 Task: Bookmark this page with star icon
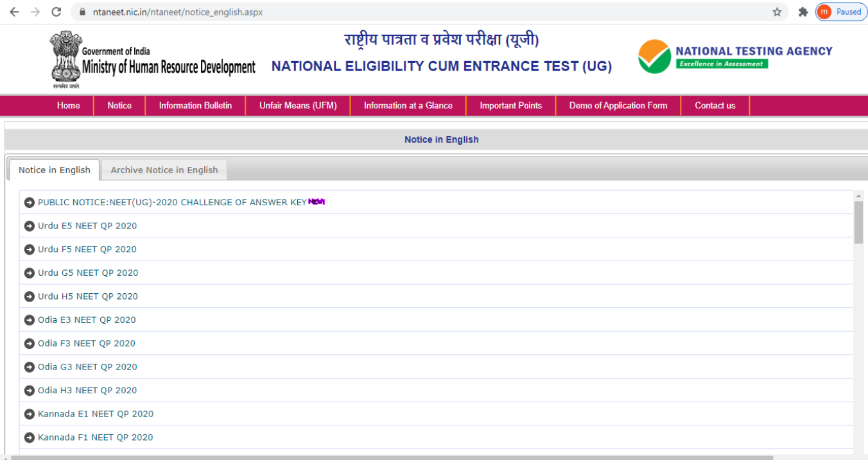777,12
